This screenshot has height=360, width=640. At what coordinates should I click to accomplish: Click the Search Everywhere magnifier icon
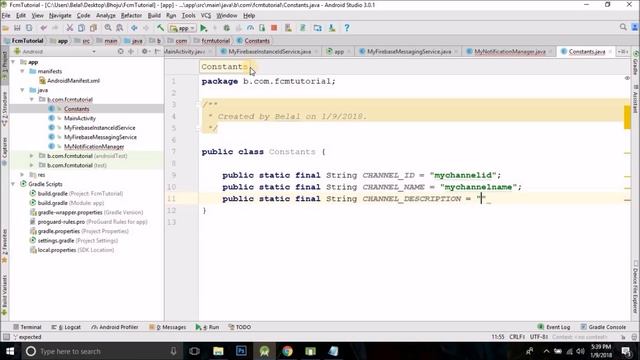tap(623, 27)
